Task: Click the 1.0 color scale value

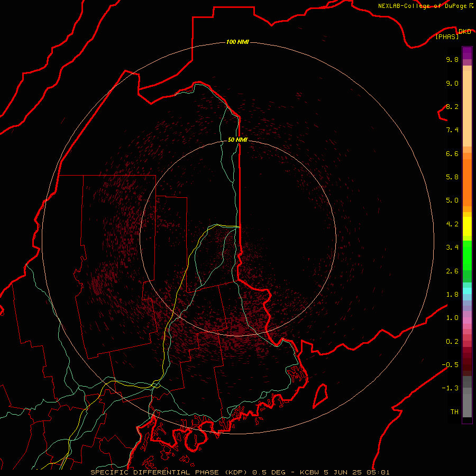Action: 452,318
